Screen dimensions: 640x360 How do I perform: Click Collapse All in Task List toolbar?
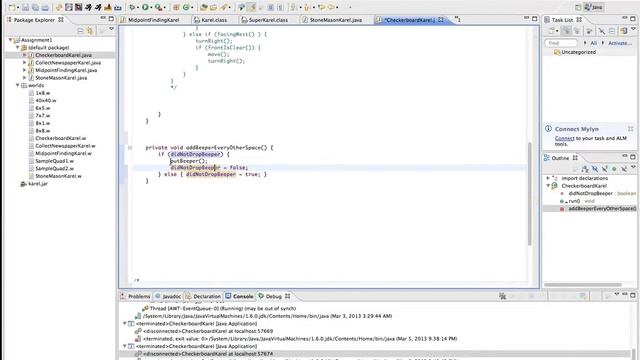coord(611,31)
